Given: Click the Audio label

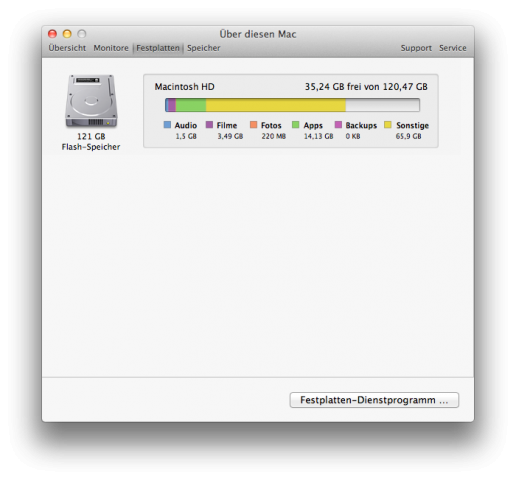Looking at the screenshot, I should pos(186,125).
